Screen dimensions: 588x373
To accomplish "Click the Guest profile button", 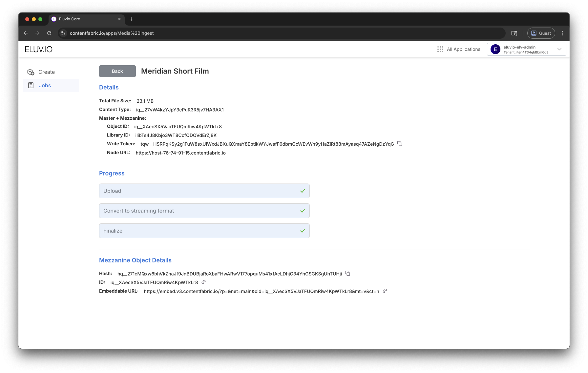I will click(541, 33).
